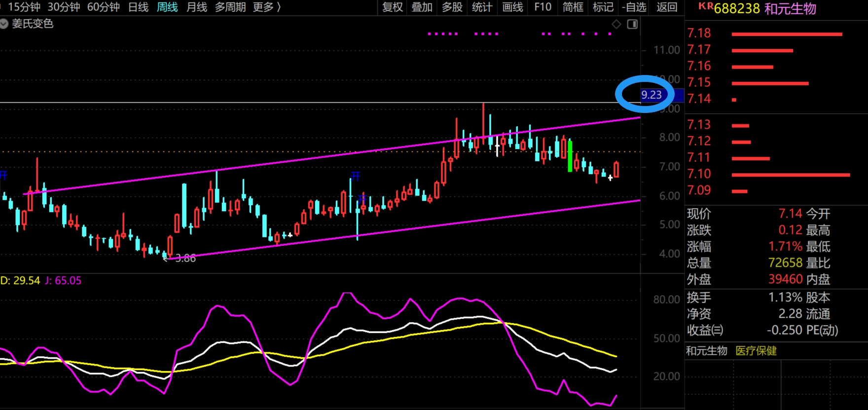The height and width of the screenshot is (410, 868).
Task: Open F10 company information
Action: [542, 7]
